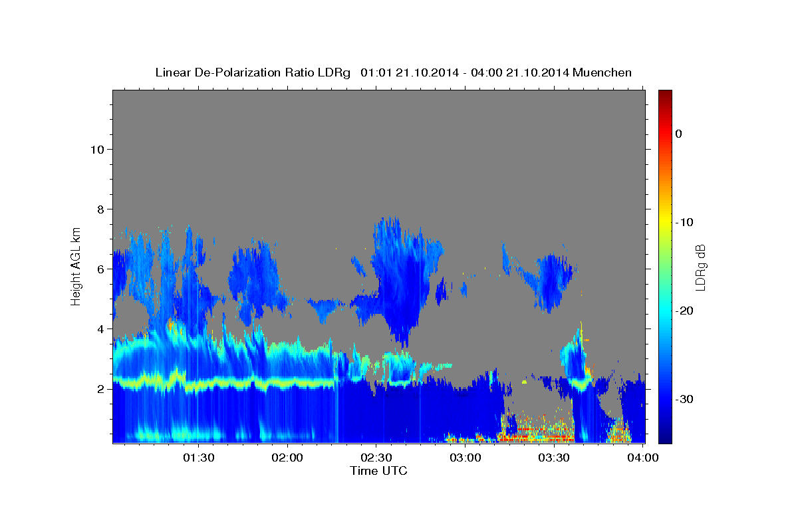Click the height tick label 6
The height and width of the screenshot is (532, 798).
click(101, 269)
